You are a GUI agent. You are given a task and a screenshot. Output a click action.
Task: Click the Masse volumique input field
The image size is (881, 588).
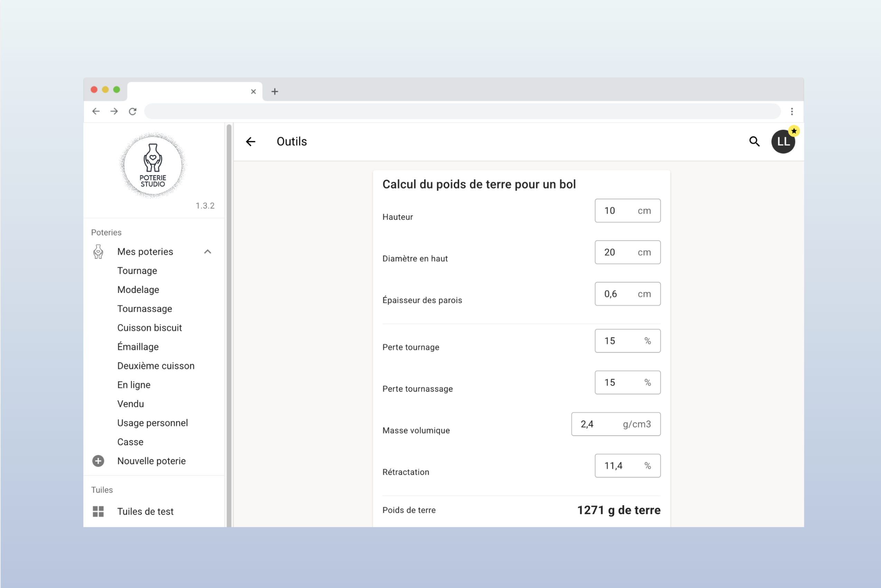tap(616, 424)
